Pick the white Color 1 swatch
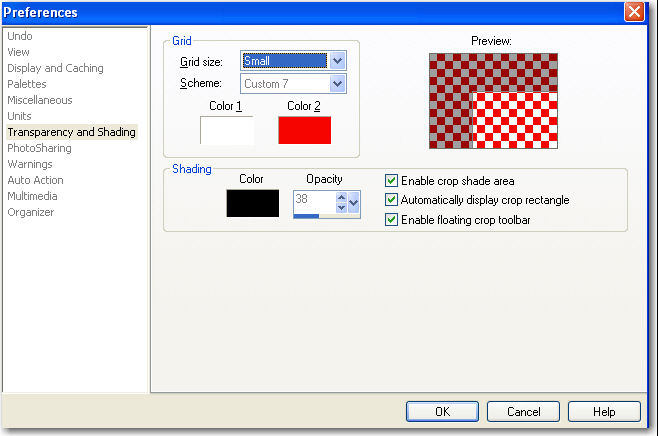The height and width of the screenshot is (436, 658). (227, 131)
